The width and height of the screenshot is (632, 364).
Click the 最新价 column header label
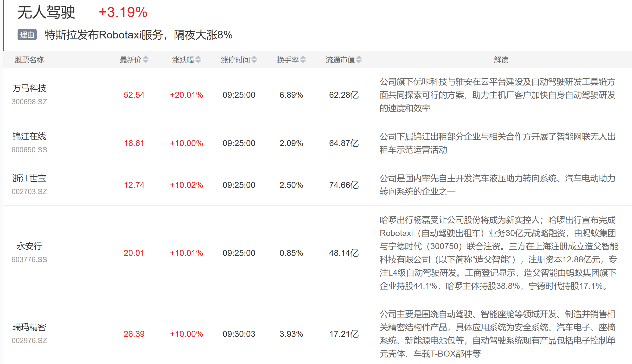coord(130,60)
